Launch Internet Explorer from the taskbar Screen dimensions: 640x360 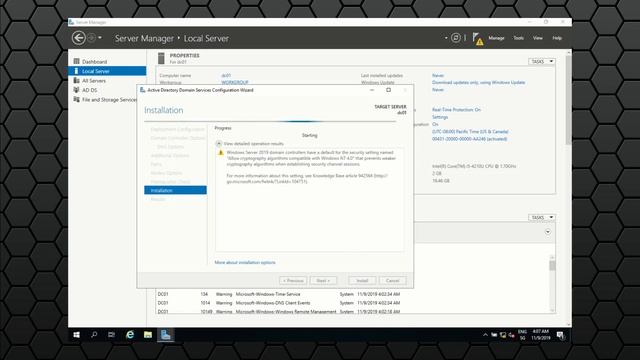pyautogui.click(x=130, y=335)
